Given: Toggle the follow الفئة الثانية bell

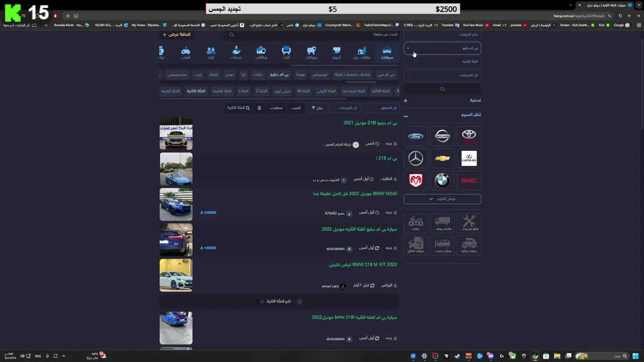Looking at the screenshot, I should coord(299,302).
